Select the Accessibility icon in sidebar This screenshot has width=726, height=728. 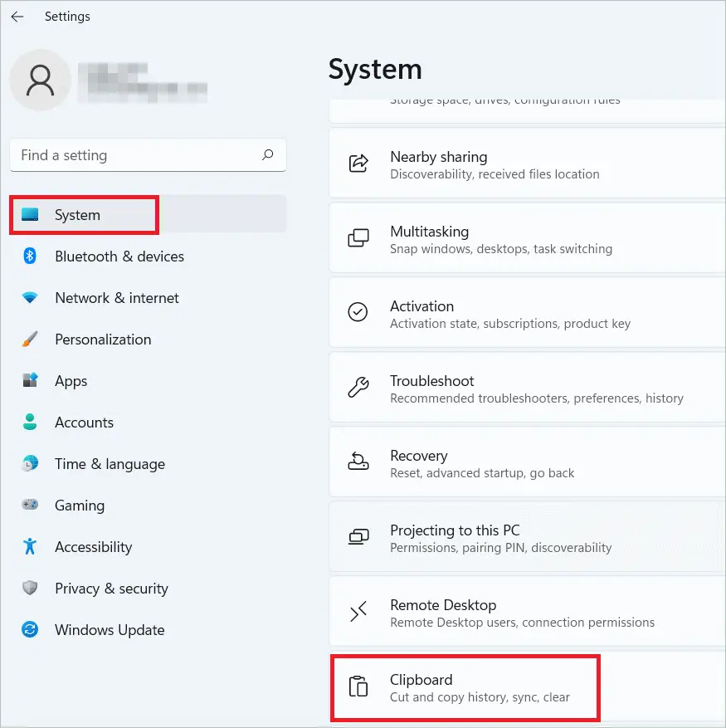click(32, 547)
